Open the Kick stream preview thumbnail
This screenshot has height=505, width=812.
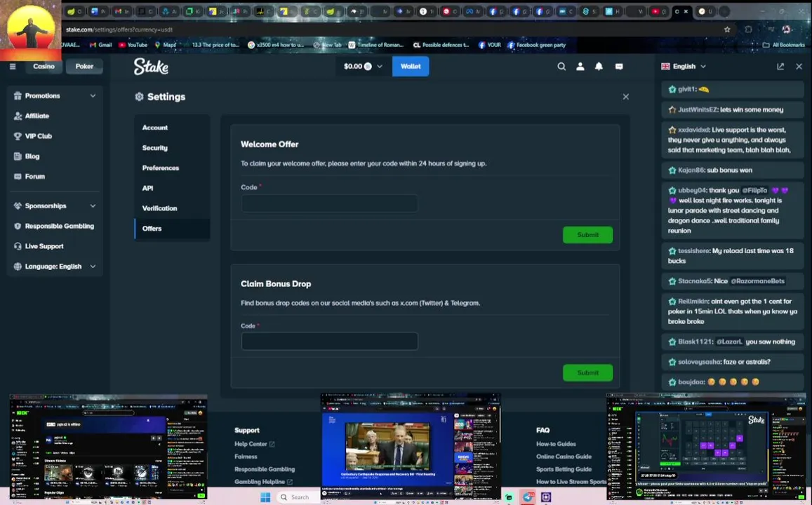tap(108, 447)
